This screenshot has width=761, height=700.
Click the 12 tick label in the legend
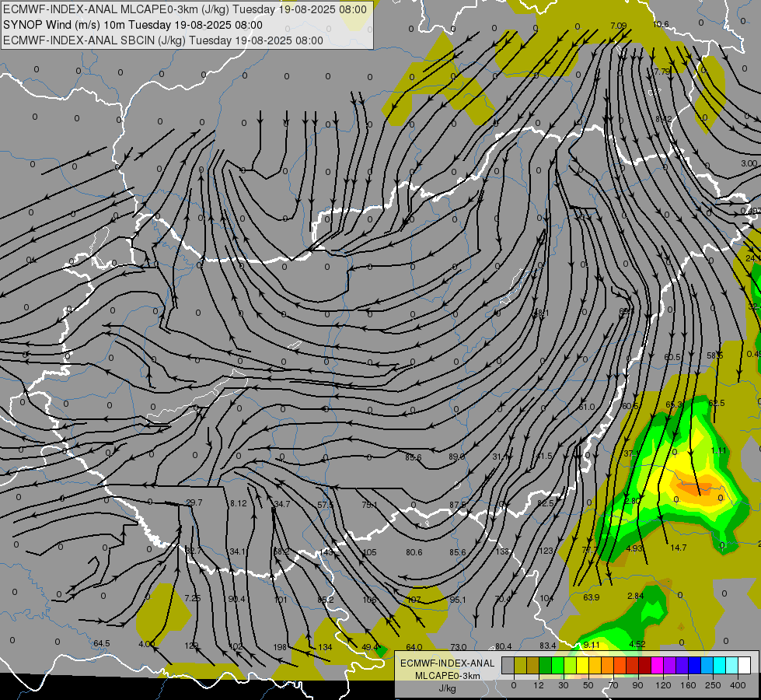539,685
